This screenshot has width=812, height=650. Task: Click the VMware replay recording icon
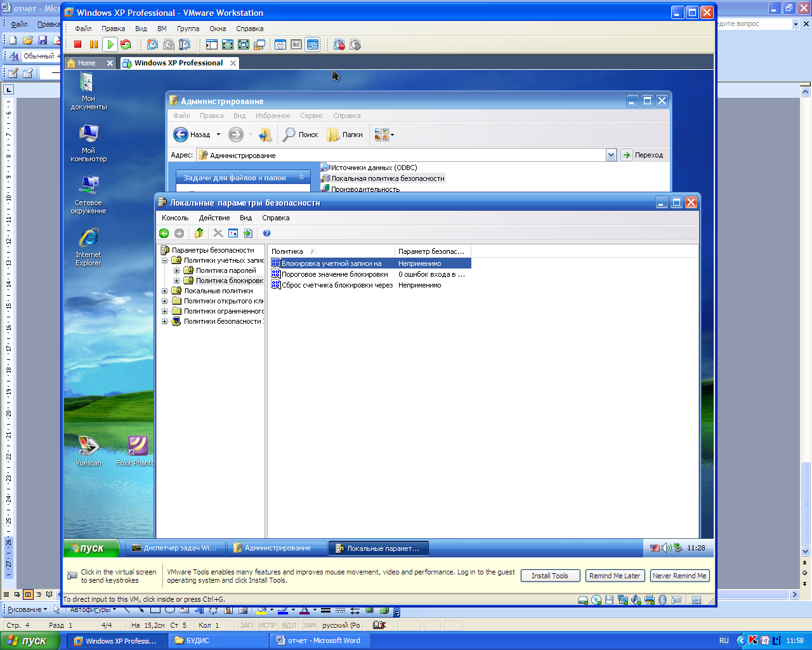pos(355,44)
